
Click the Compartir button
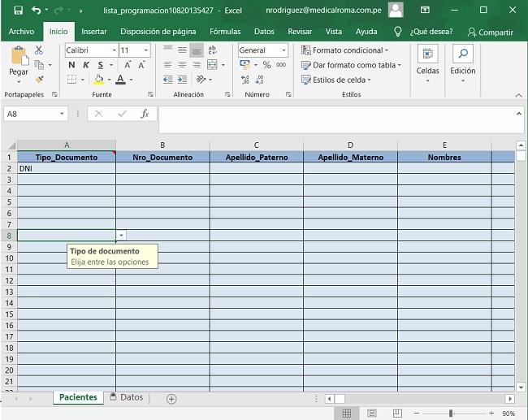pyautogui.click(x=491, y=32)
